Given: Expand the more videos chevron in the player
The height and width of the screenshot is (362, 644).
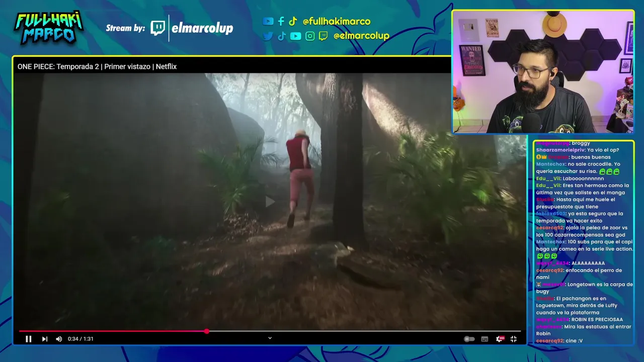Looking at the screenshot, I should coord(270,338).
